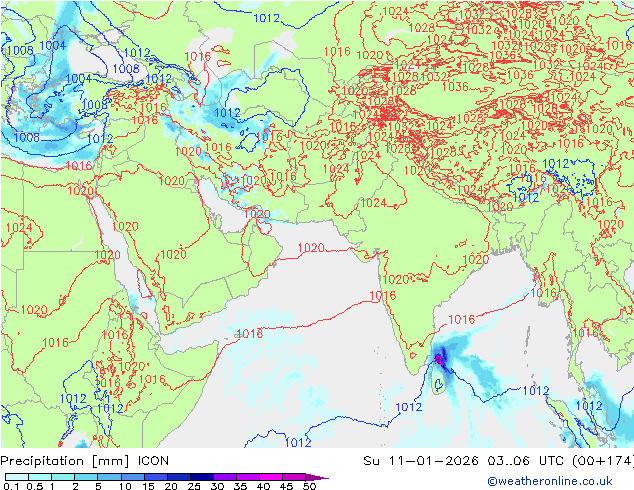The height and width of the screenshot is (490, 634).
Task: Pick the purple swatch between 30 and 35
Action: click(x=225, y=477)
